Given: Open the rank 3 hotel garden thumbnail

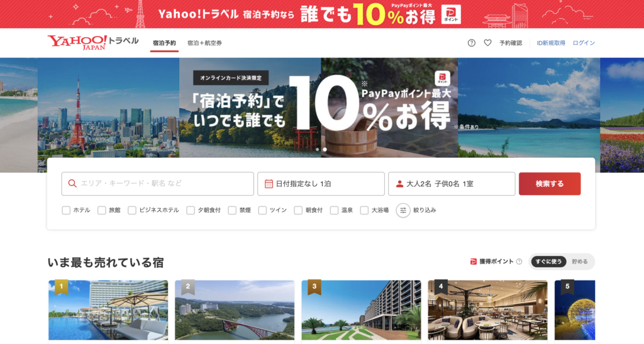Looking at the screenshot, I should [x=361, y=310].
